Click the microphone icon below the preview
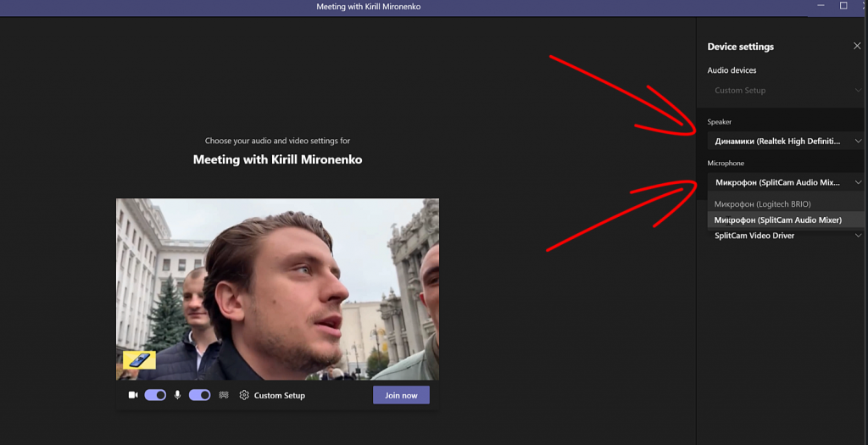Viewport: 868px width, 445px height. tap(177, 395)
